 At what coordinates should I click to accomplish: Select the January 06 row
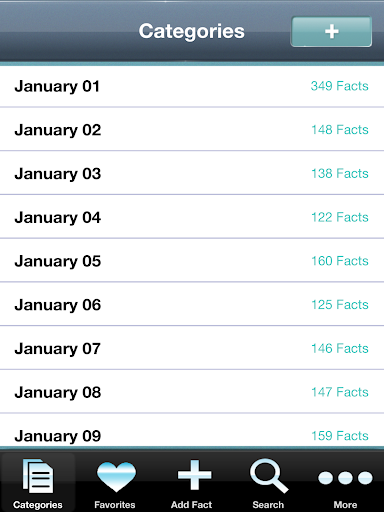click(192, 304)
